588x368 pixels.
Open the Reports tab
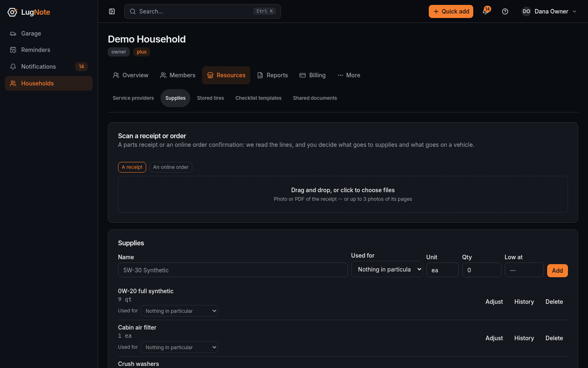[x=272, y=75]
